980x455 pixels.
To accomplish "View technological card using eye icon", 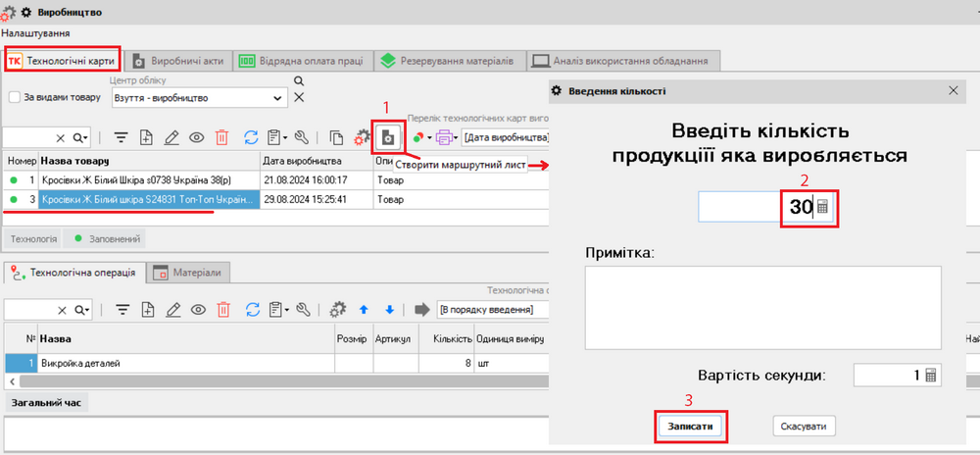I will pos(197,137).
